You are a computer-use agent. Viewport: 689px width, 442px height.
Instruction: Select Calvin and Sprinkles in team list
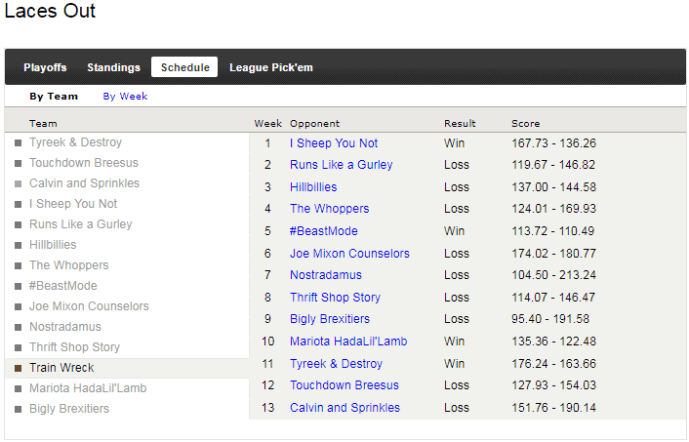(x=84, y=183)
